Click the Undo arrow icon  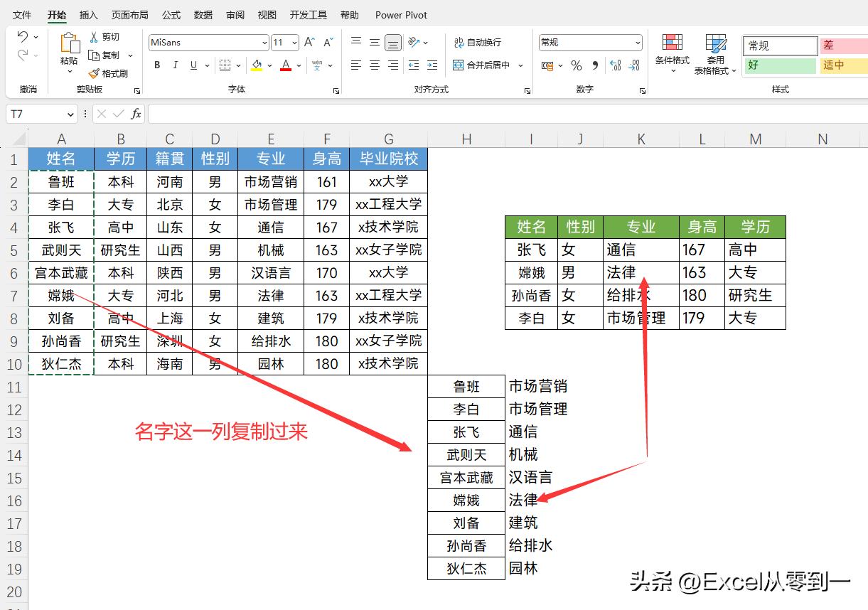22,37
